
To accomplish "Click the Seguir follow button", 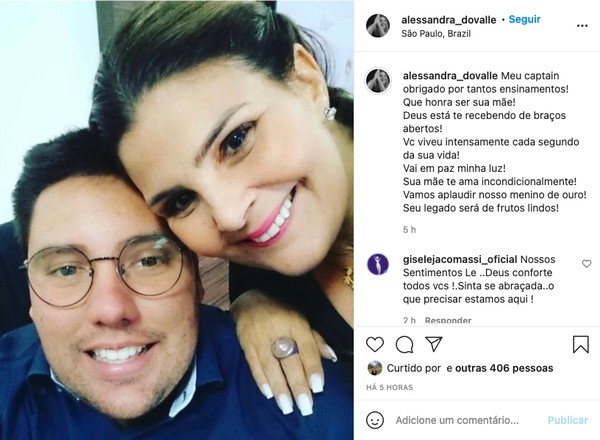I will [x=524, y=19].
